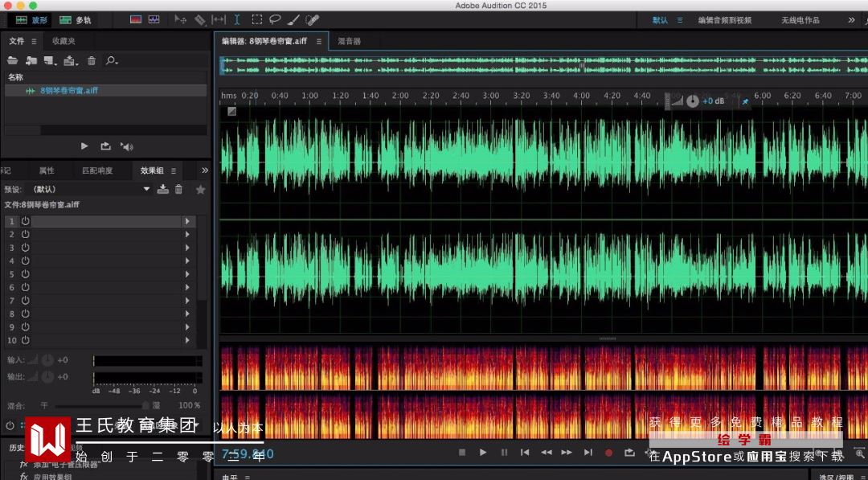Click the favorite star icon
Viewport: 868px width, 480px height.
coord(200,189)
